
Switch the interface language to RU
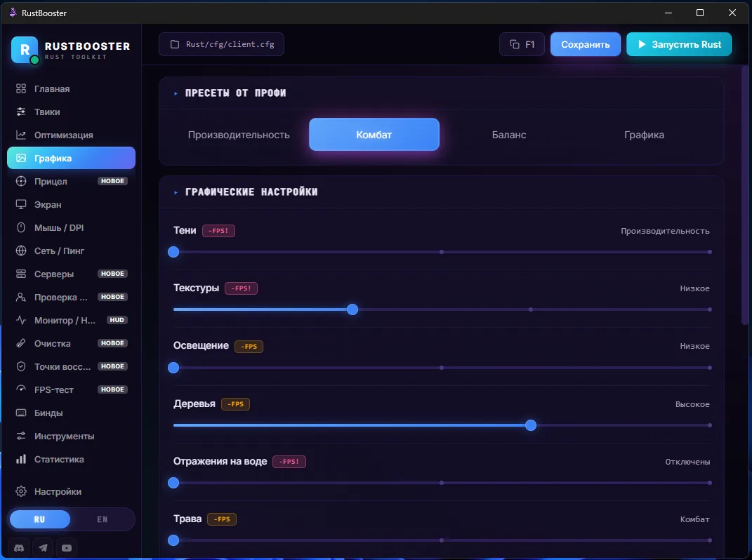40,519
